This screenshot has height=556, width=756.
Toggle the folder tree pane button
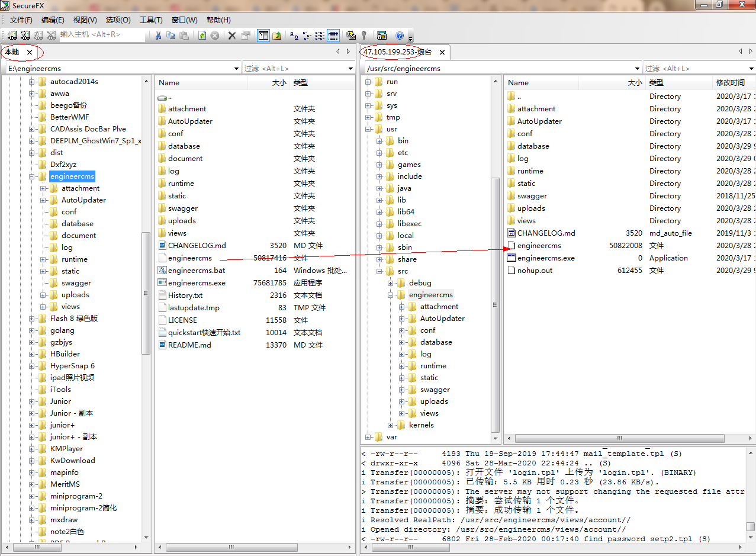tap(263, 36)
